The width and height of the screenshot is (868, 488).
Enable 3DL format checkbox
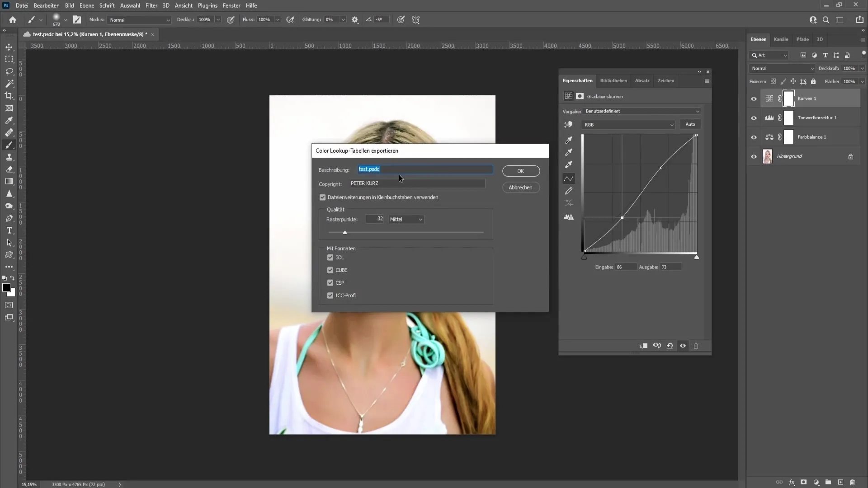pyautogui.click(x=330, y=258)
